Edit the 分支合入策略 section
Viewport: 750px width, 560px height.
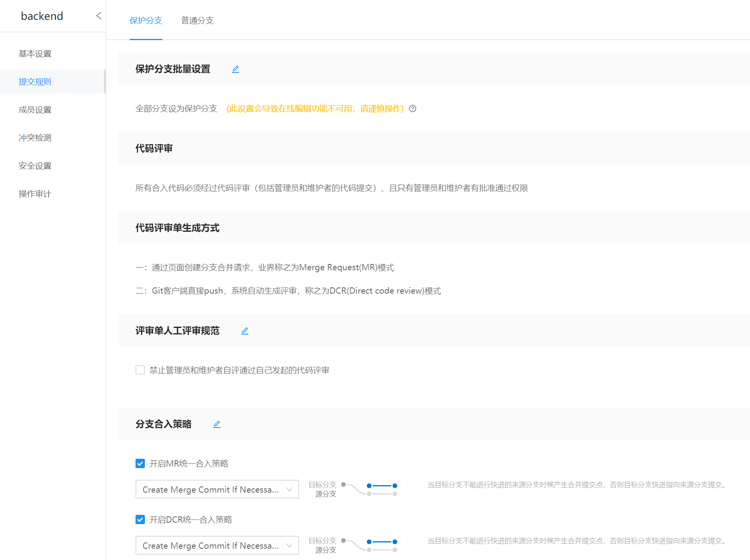[217, 424]
